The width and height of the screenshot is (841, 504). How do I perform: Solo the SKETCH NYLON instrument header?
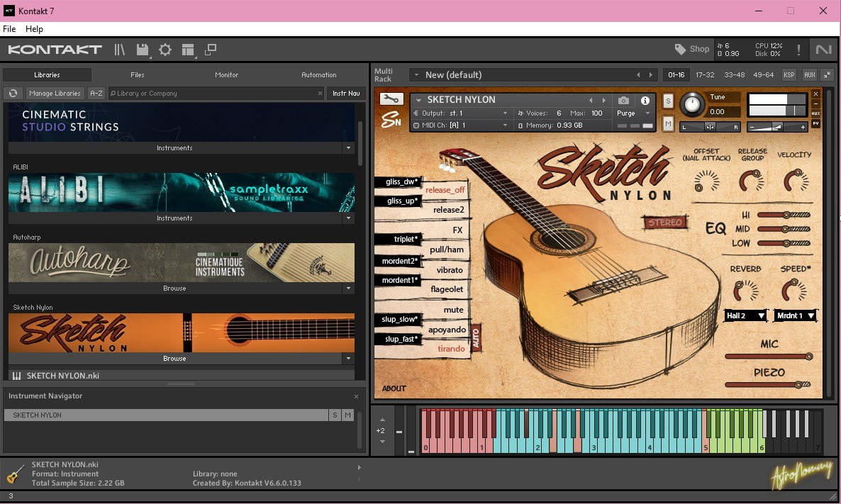(668, 101)
